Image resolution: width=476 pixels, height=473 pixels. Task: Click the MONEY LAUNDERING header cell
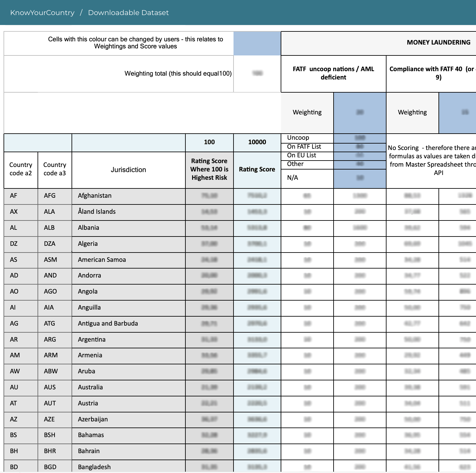click(378, 43)
